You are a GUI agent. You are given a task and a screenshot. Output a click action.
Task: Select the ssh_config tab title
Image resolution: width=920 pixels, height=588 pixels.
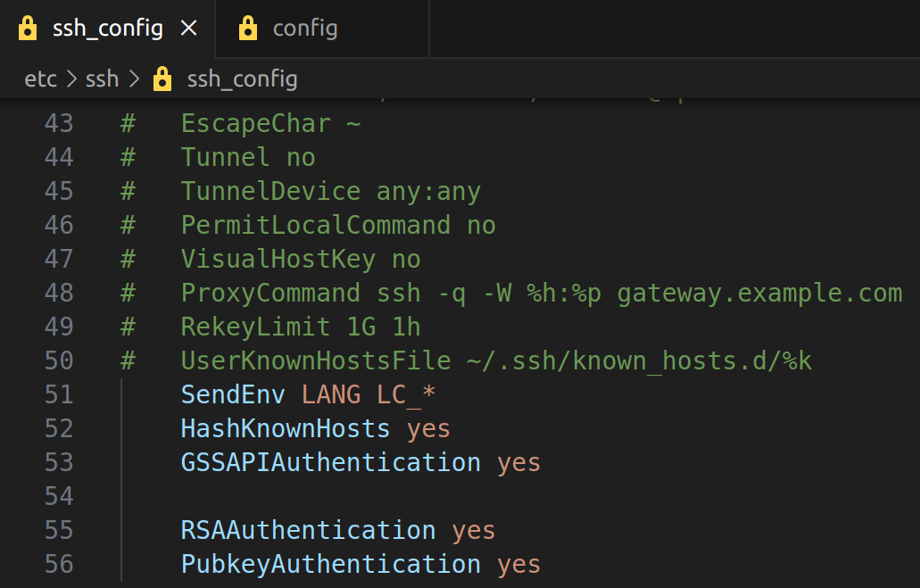pos(108,29)
